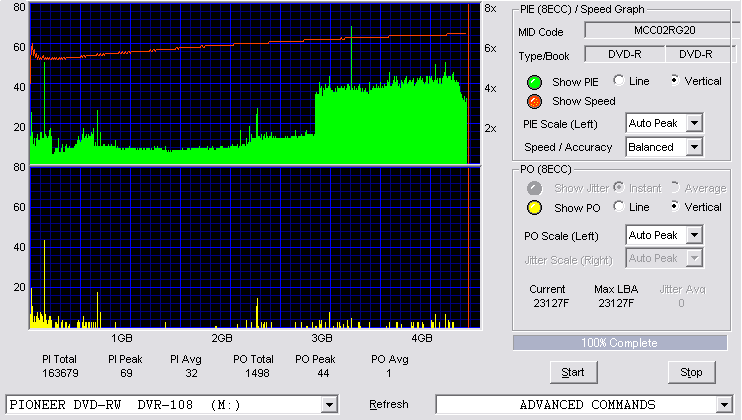Toggle the red Show Speed indicator

point(534,101)
